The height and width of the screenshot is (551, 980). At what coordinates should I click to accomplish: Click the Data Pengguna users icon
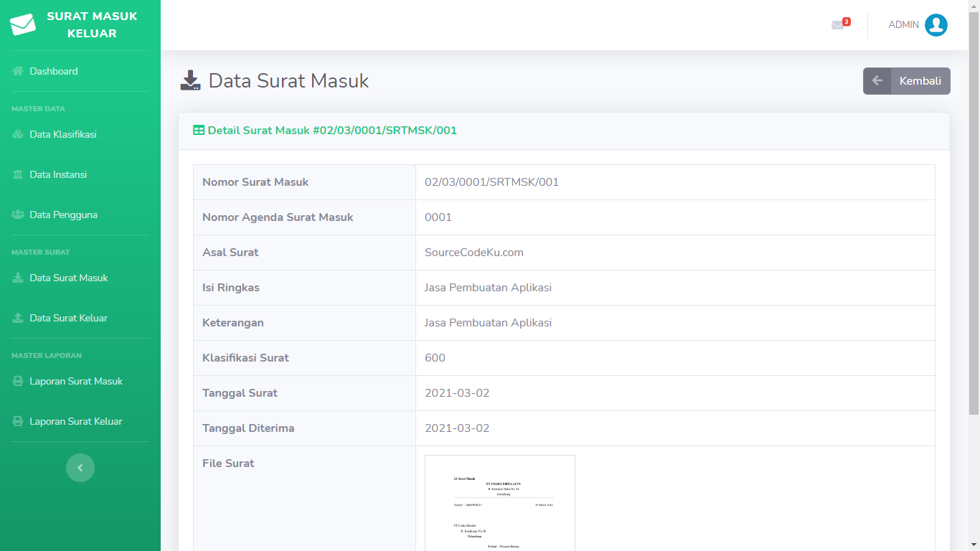18,215
